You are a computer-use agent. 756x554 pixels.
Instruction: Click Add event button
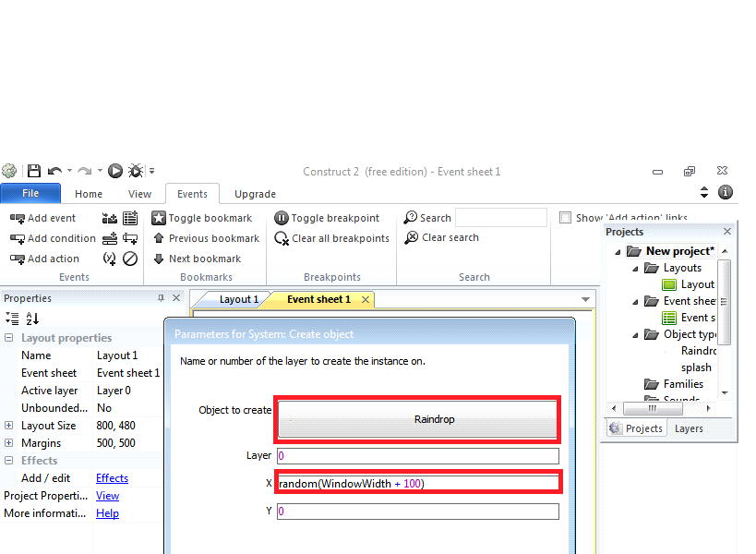[42, 219]
